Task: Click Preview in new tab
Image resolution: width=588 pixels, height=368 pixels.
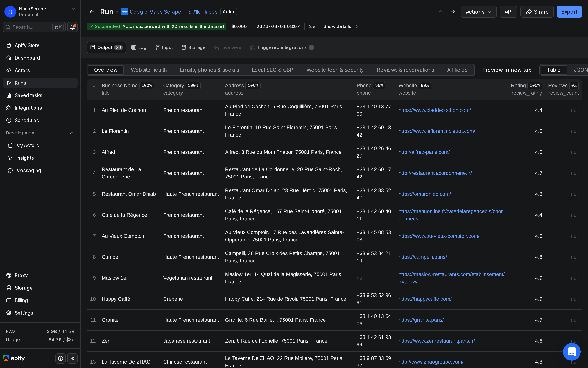Action: coord(507,70)
